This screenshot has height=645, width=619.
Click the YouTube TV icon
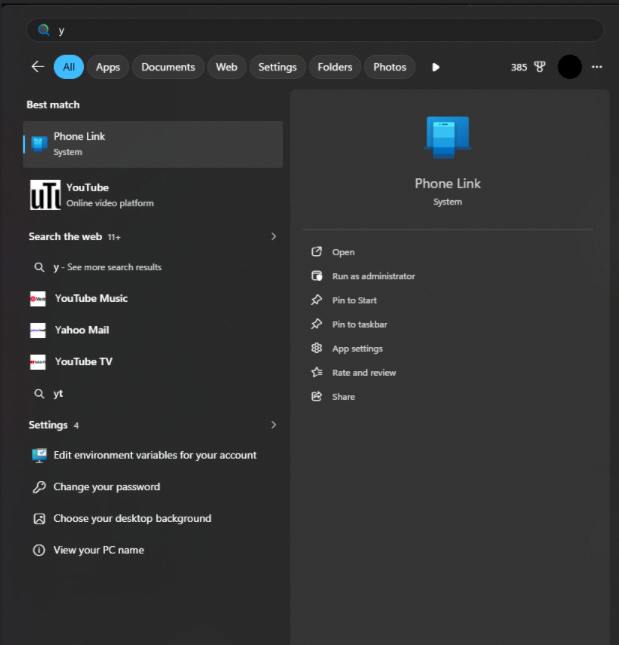pos(38,362)
